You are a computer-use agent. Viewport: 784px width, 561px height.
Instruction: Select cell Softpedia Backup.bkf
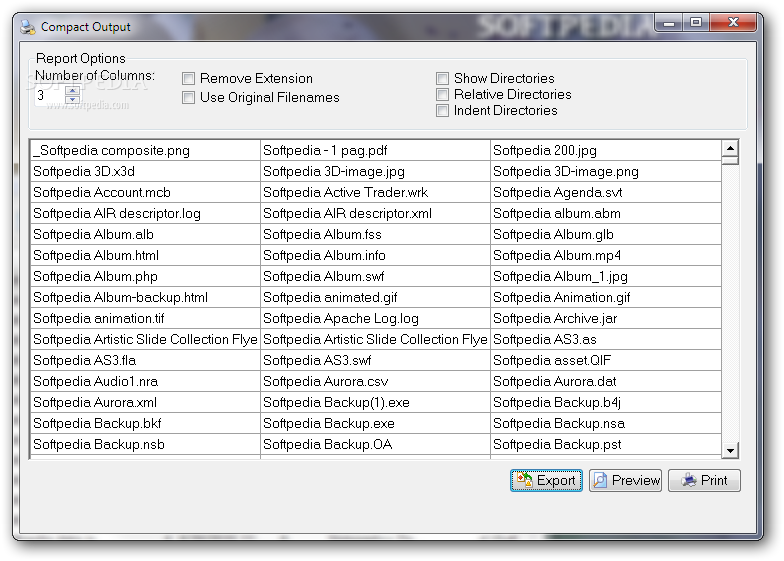tap(145, 424)
